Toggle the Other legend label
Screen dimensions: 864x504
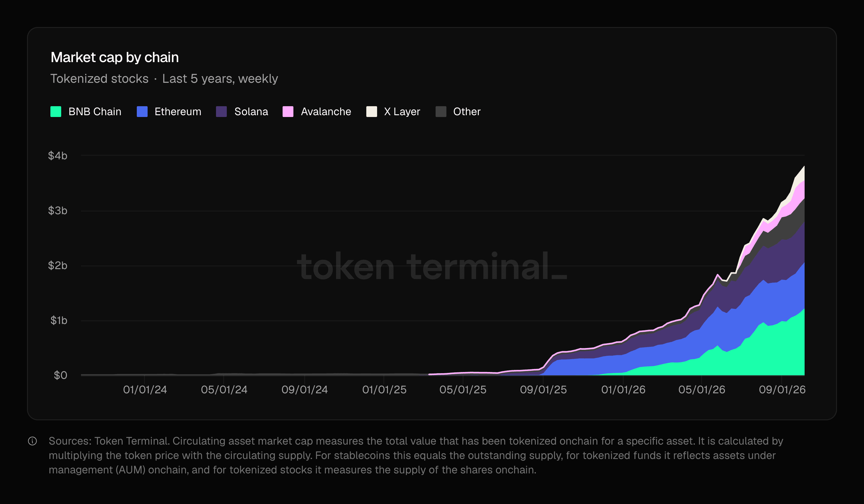click(x=467, y=112)
